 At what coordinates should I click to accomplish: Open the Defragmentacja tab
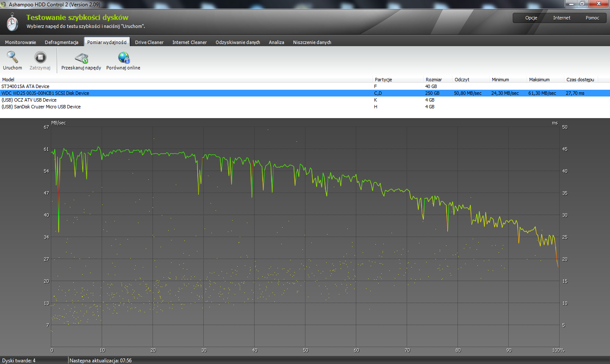coord(61,42)
